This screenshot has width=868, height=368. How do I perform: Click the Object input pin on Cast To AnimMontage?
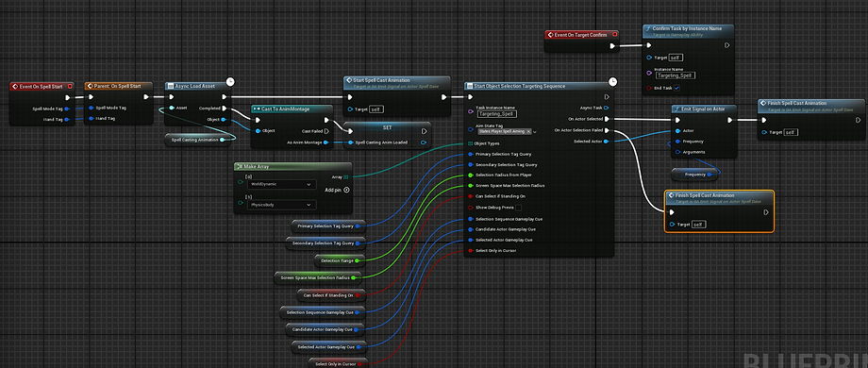tap(258, 131)
